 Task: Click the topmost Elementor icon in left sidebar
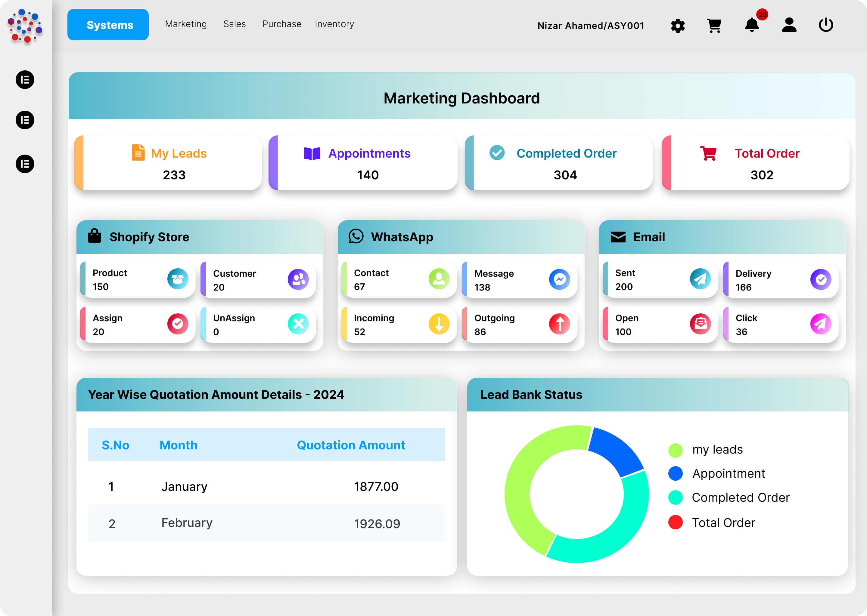25,80
